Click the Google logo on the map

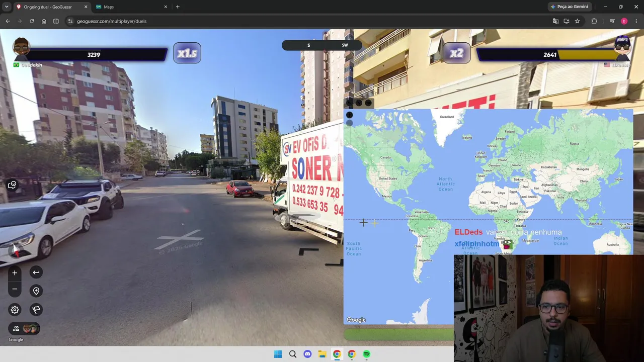[x=356, y=320]
